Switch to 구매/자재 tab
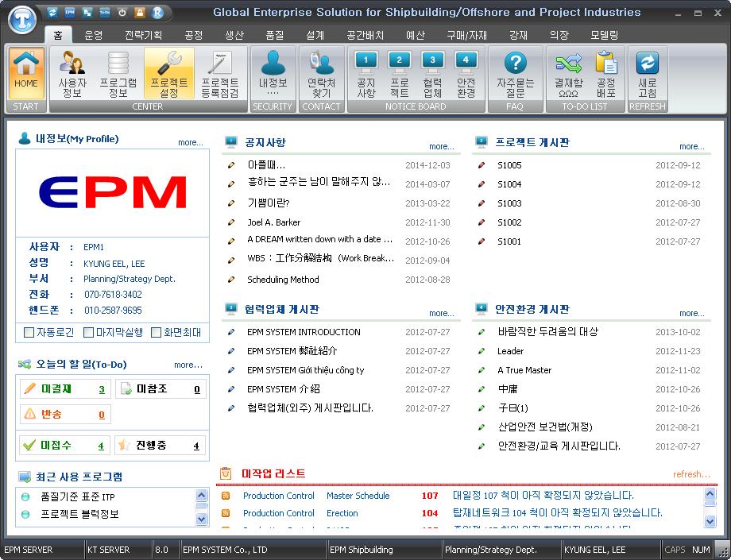Screen dimensions: 731x560 tap(466, 35)
